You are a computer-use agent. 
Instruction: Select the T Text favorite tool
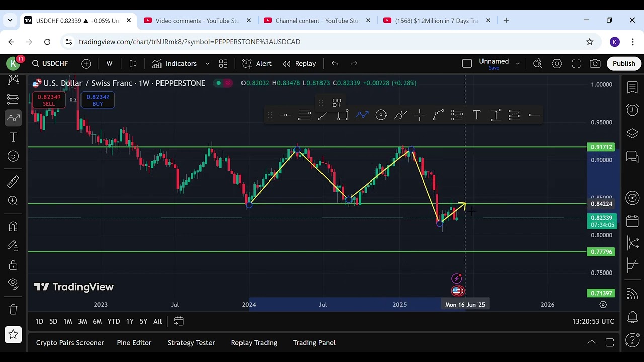point(476,115)
